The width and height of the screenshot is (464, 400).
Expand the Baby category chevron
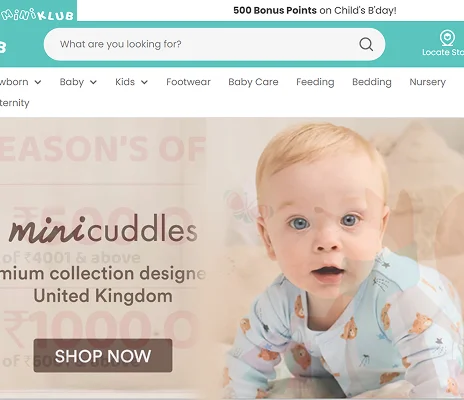click(93, 82)
